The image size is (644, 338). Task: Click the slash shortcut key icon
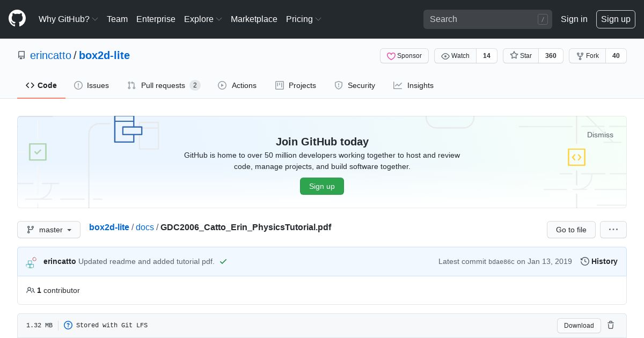click(543, 19)
